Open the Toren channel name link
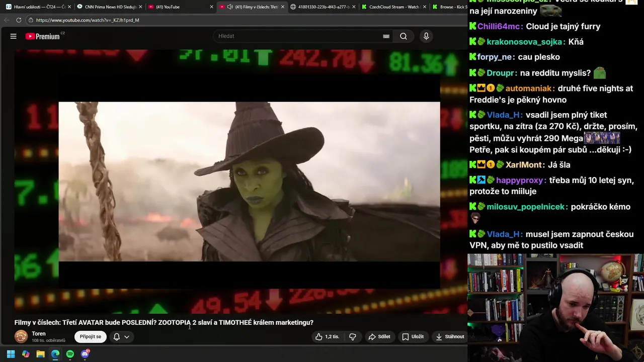Image resolution: width=644 pixels, height=362 pixels. click(x=39, y=334)
